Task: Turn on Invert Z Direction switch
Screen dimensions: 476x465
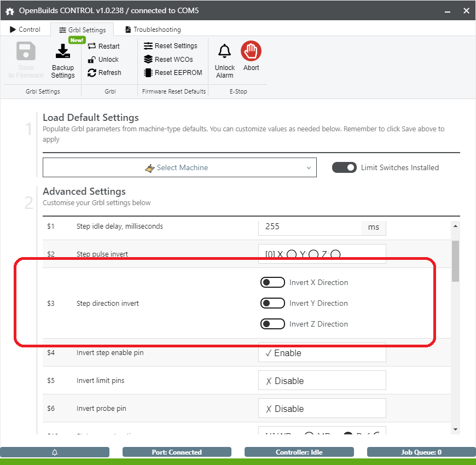Action: pyautogui.click(x=272, y=324)
